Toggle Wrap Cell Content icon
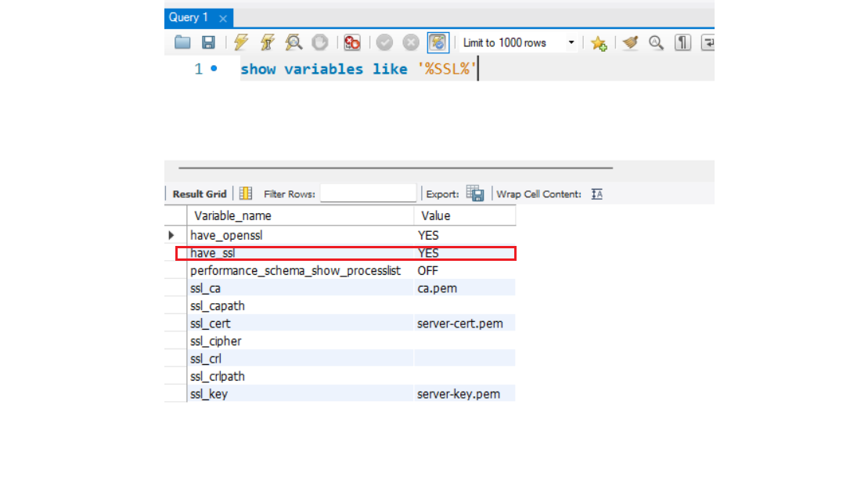This screenshot has height=477, width=868. pyautogui.click(x=596, y=194)
